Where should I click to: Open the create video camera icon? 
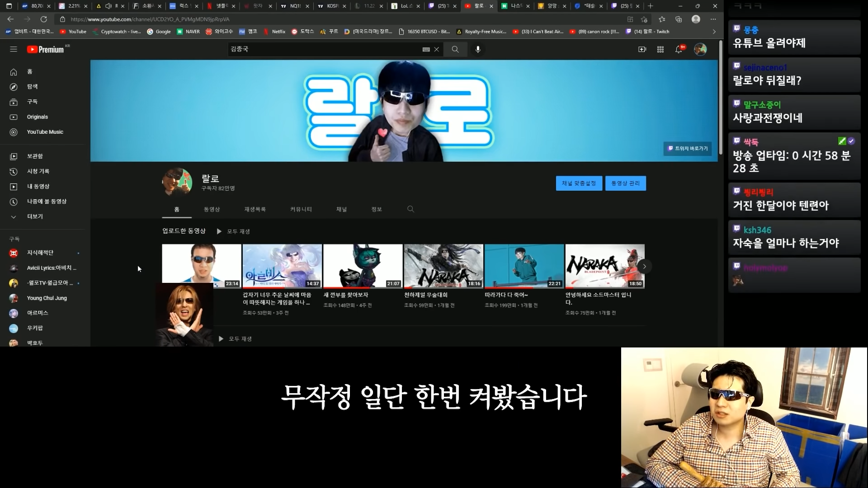(x=642, y=49)
